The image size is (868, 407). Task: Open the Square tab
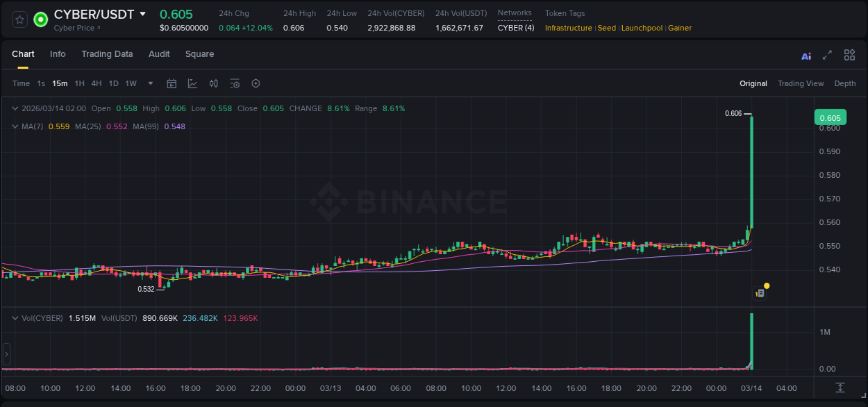coord(199,53)
